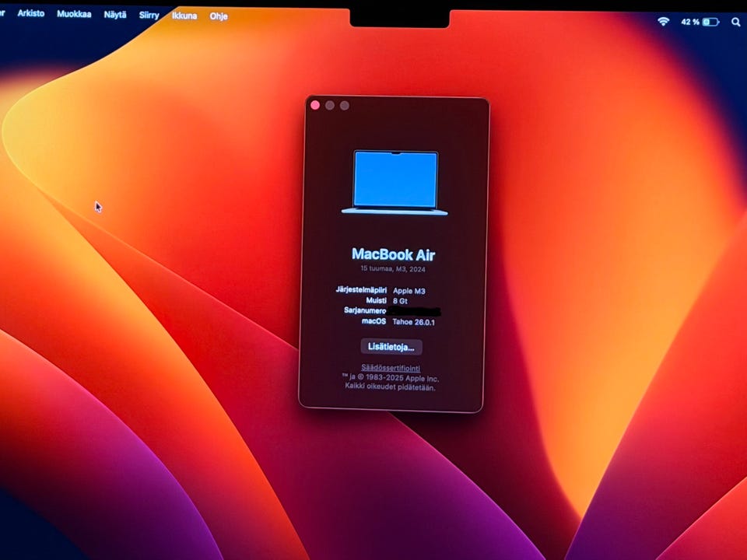Screen dimensions: 747x560
Task: Click the Tahoe 26.0.1 version text
Action: [x=413, y=322]
